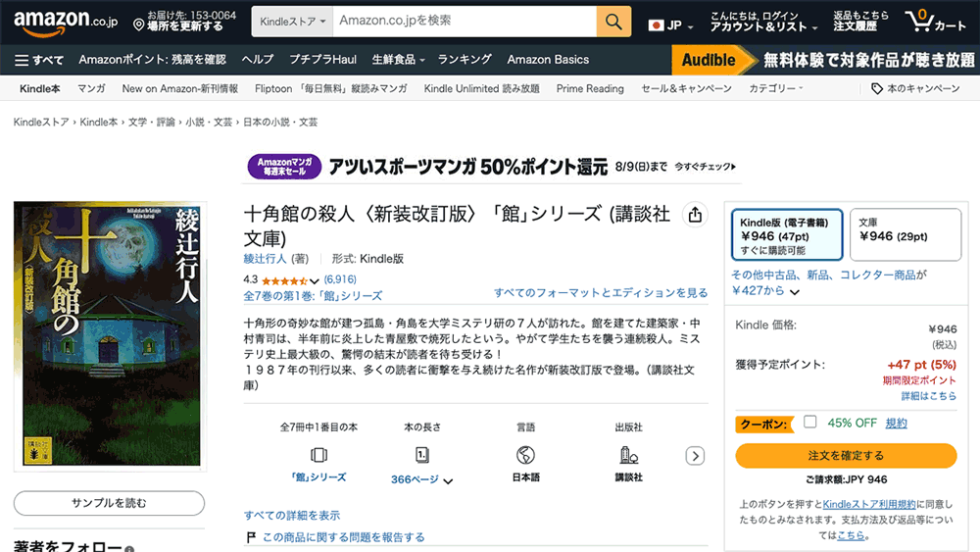Viewport: 980px width, 552px height.
Task: Click the delivery location pin icon
Action: pos(139,25)
